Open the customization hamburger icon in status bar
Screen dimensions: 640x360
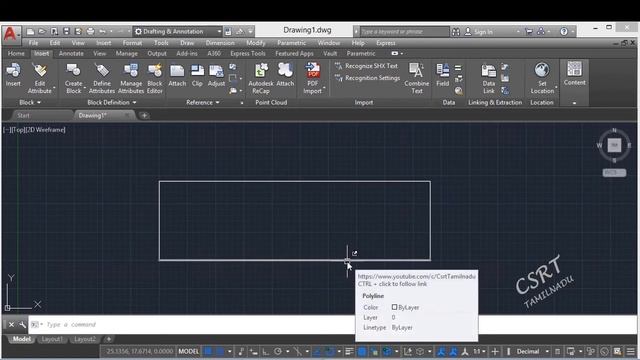pyautogui.click(x=631, y=351)
